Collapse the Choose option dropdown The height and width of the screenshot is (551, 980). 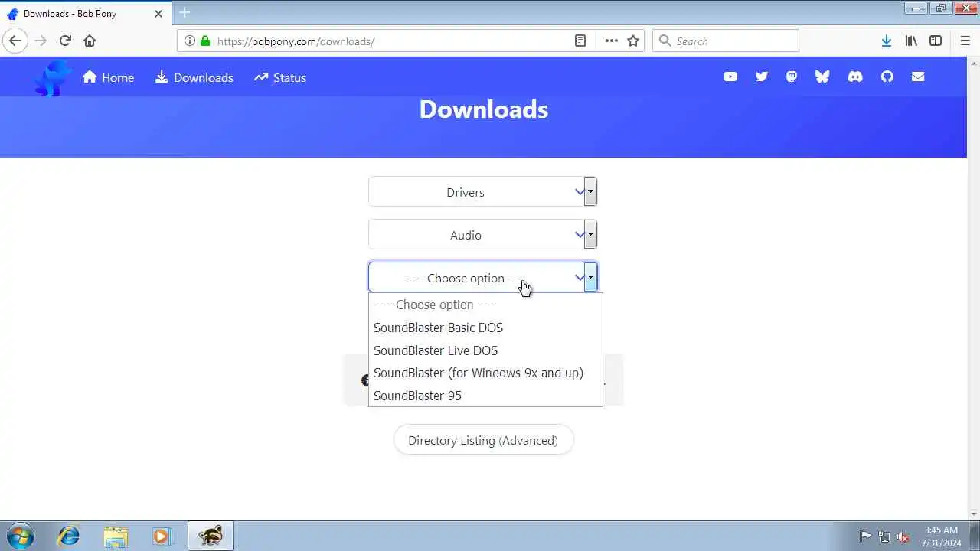point(482,278)
